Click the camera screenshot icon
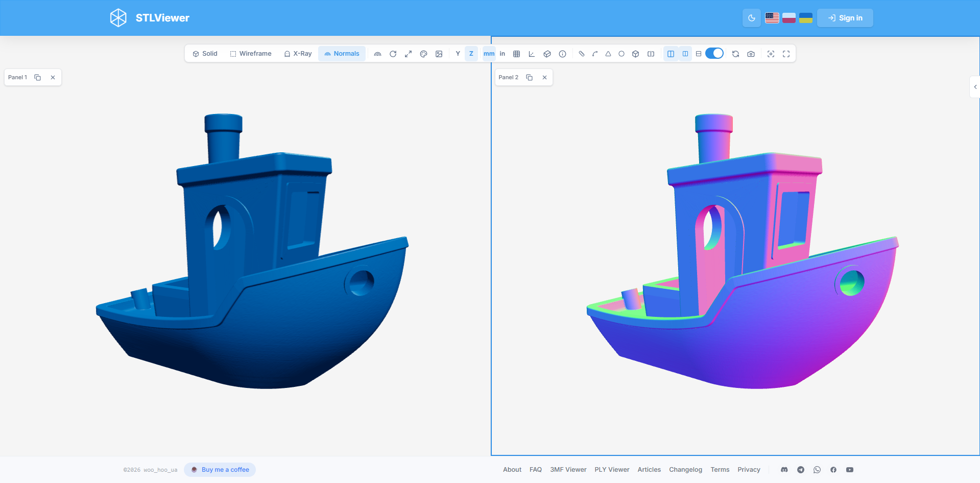Screen dimensions: 980x483 click(751, 54)
